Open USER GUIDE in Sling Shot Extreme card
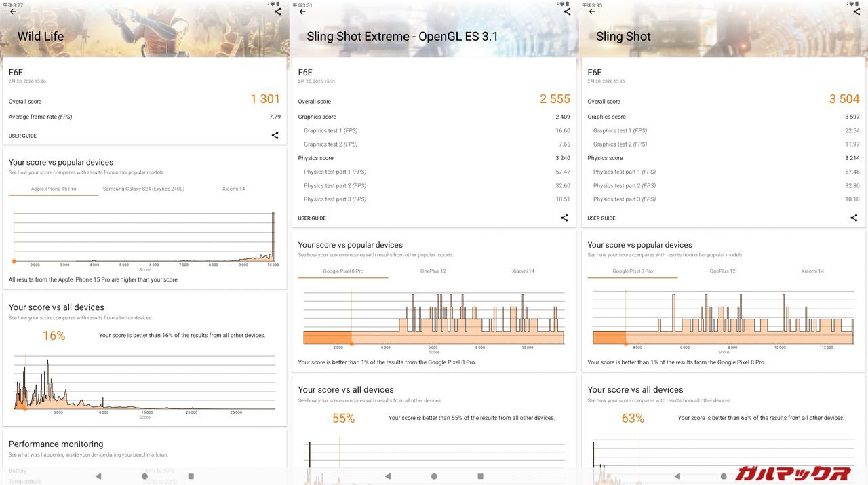The image size is (868, 485). point(312,218)
